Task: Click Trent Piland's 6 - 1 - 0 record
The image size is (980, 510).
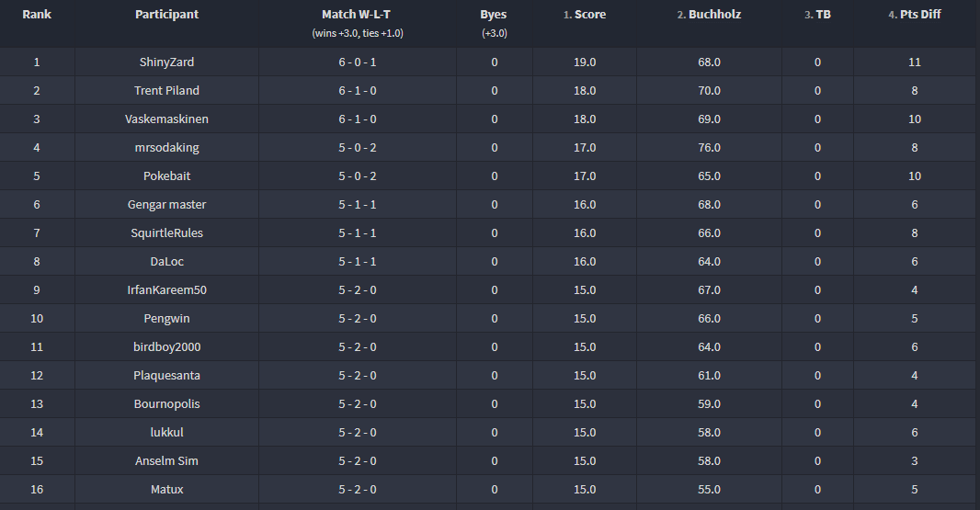Action: [x=358, y=91]
